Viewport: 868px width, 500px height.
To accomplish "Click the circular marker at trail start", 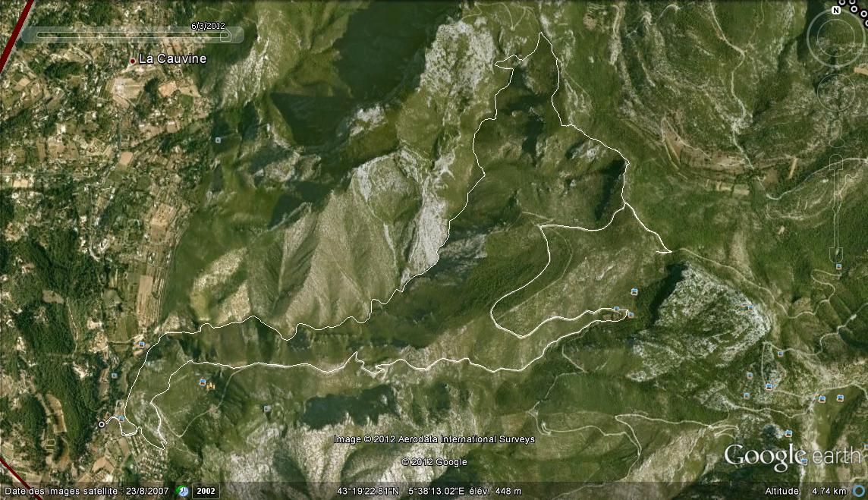I will pos(102,424).
